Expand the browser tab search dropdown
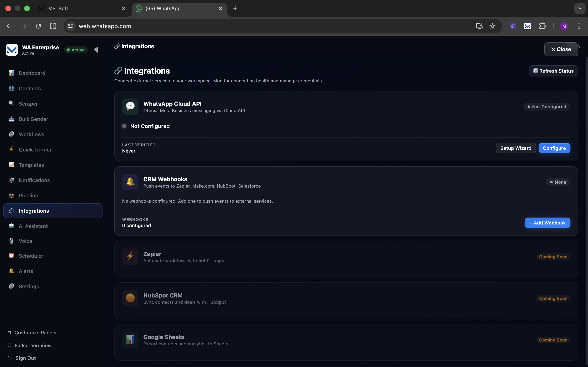588x367 pixels. tap(580, 9)
